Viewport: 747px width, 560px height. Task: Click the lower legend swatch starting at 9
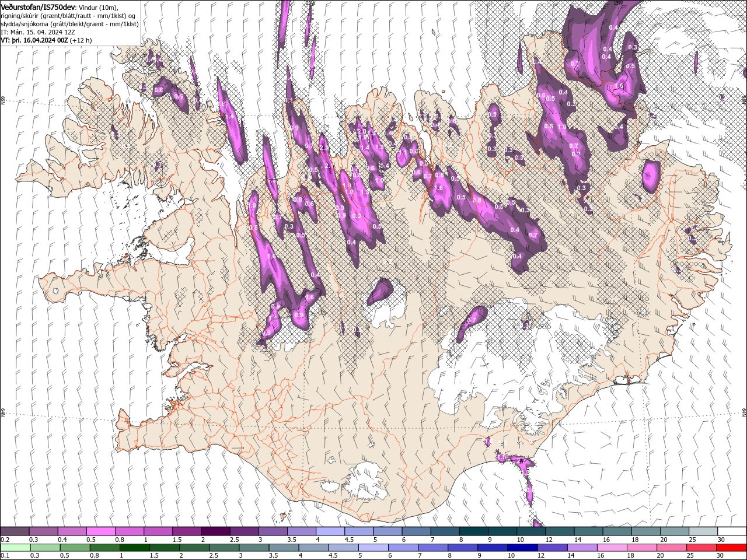point(493,548)
